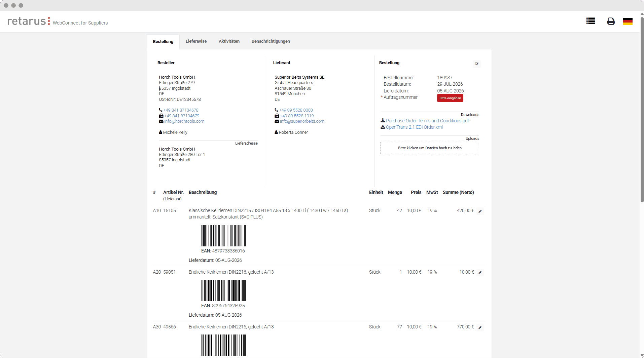Viewport: 644px width, 358px height.
Task: Click the download icon beside Purchase Order Terms
Action: 383,120
